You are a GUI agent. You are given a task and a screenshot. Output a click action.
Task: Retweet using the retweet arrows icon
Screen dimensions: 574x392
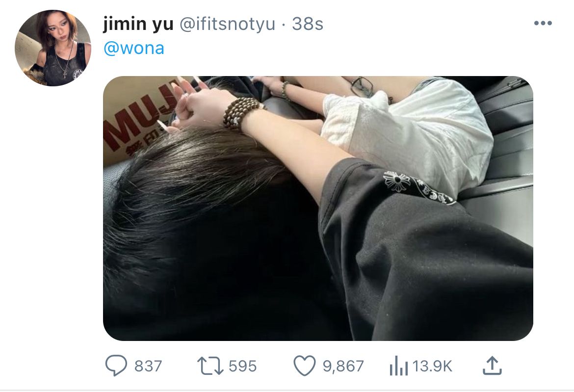[x=210, y=366]
